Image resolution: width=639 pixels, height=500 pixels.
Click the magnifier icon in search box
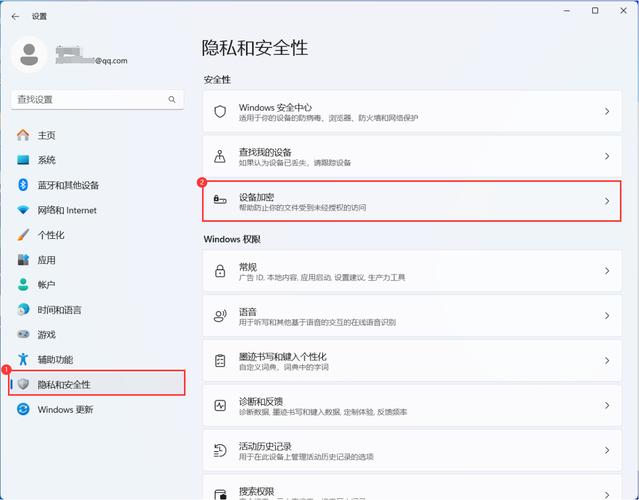pos(172,99)
